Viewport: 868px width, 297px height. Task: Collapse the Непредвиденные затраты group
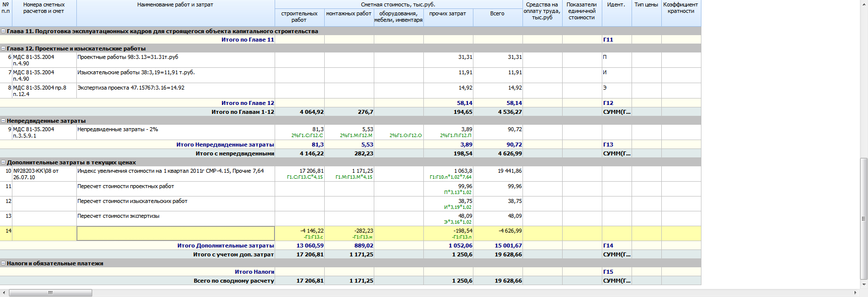(x=3, y=121)
